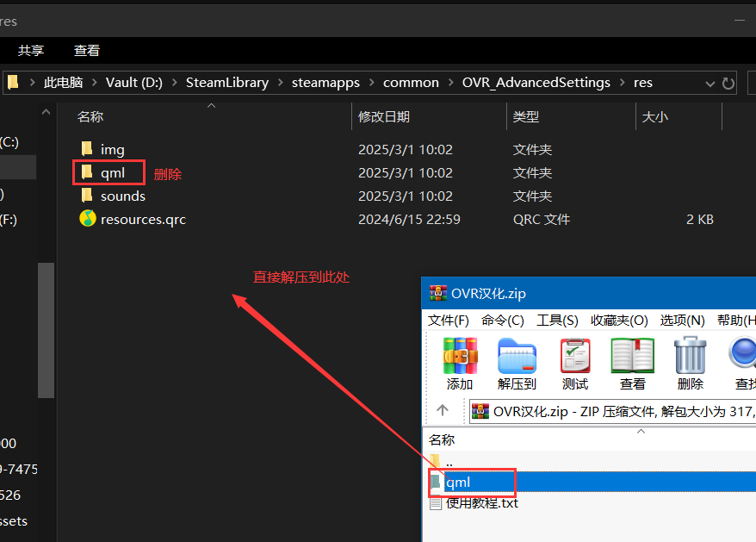Click the Test (测试) archive icon
Screen dimensions: 756x542
(575, 364)
